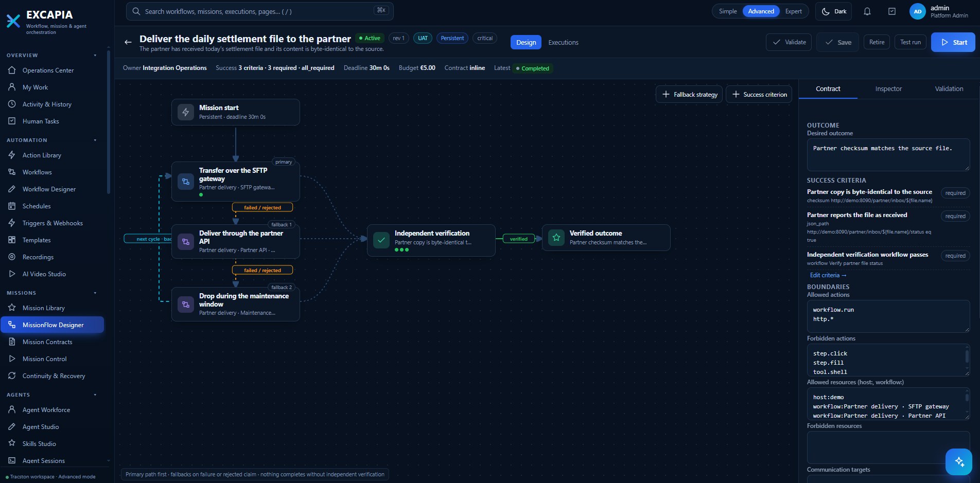
Task: Click the Mission start lightning node icon
Action: point(186,112)
